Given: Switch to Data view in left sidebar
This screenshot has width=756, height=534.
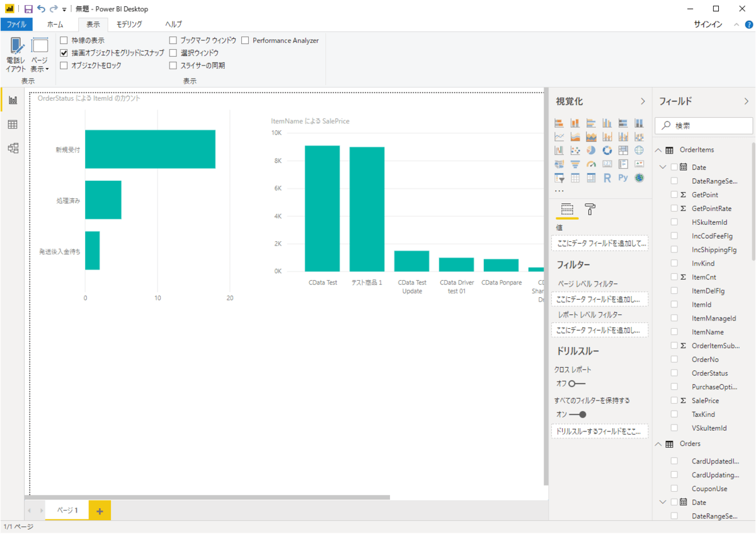Looking at the screenshot, I should click(x=13, y=125).
